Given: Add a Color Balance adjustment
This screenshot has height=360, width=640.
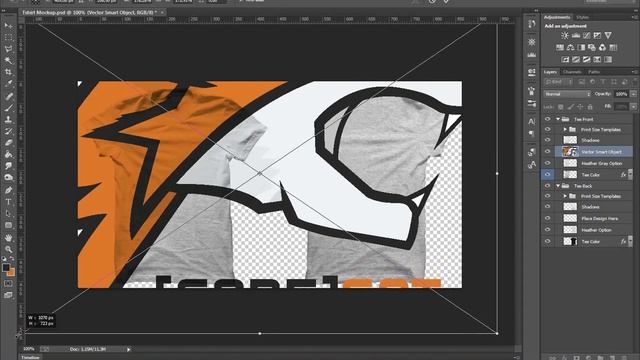Looking at the screenshot, I should coord(571,48).
